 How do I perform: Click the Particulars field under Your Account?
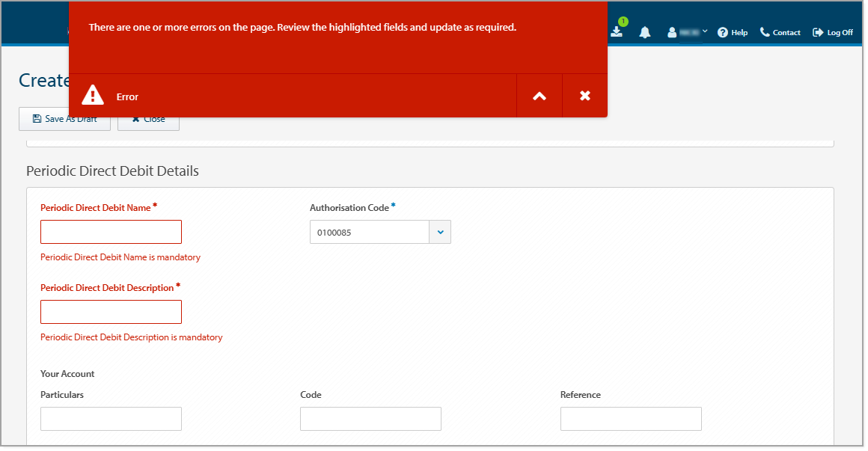111,419
